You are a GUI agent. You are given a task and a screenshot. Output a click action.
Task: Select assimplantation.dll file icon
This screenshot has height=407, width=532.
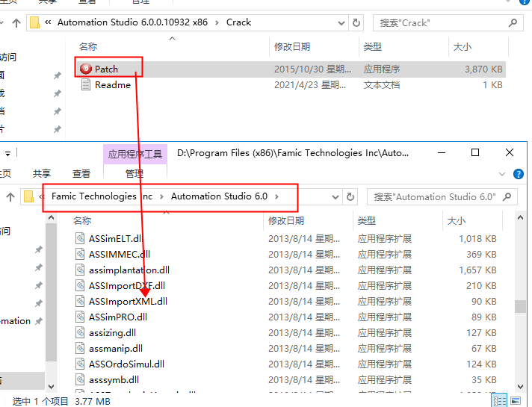tap(80, 270)
